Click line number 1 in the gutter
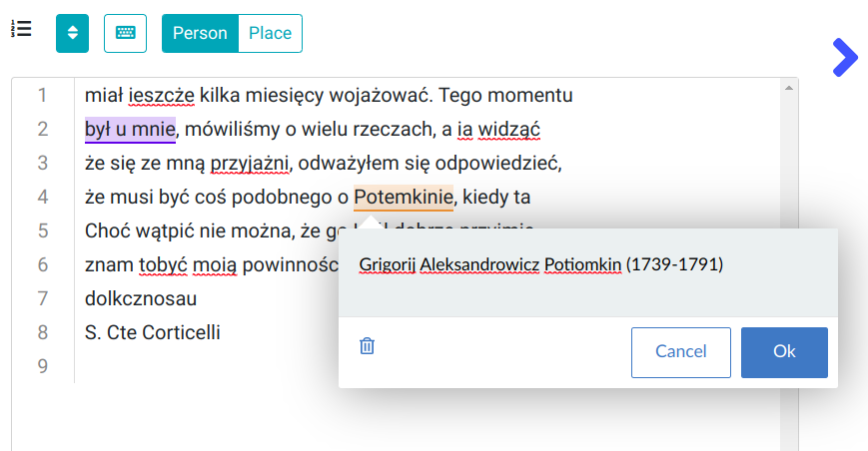868x451 pixels. pyautogui.click(x=43, y=96)
